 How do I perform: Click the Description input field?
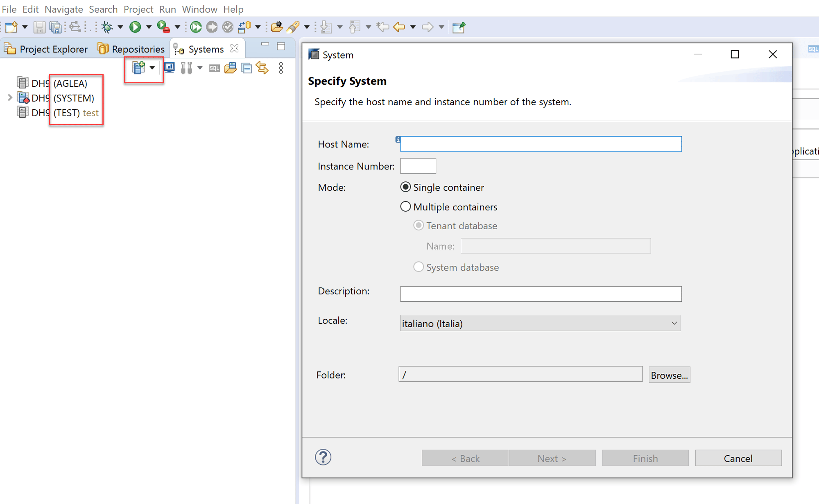[541, 294]
